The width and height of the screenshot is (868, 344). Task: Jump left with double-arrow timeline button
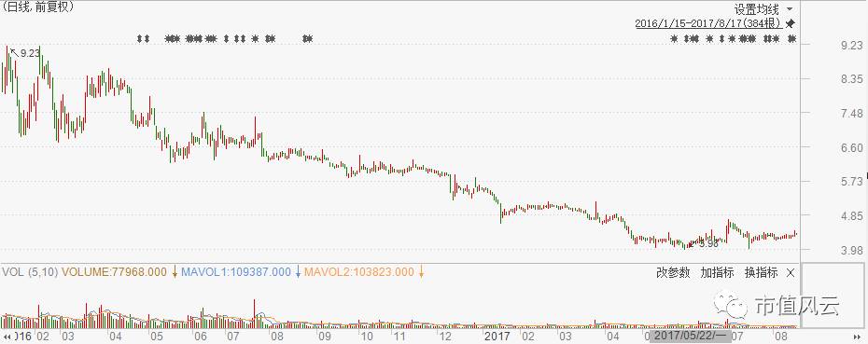(7, 337)
